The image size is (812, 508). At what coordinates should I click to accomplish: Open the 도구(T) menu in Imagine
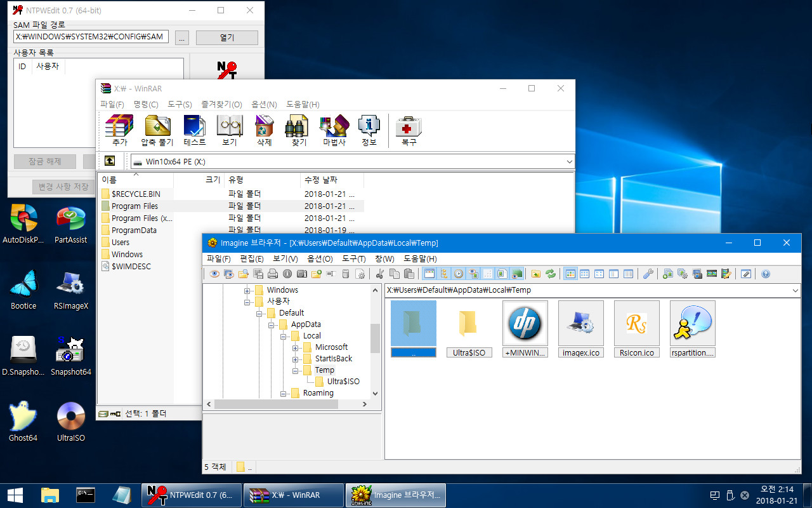(x=353, y=259)
